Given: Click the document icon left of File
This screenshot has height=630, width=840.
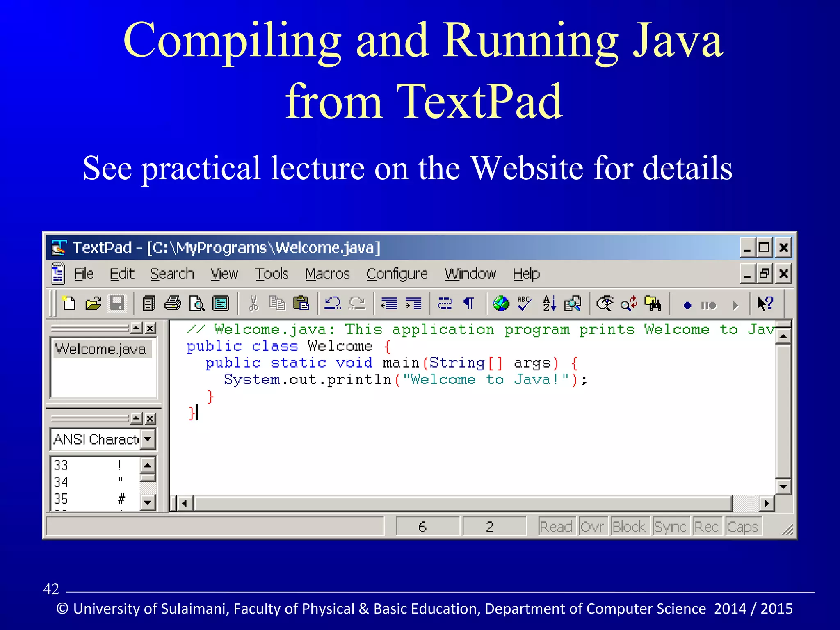Looking at the screenshot, I should pos(58,274).
